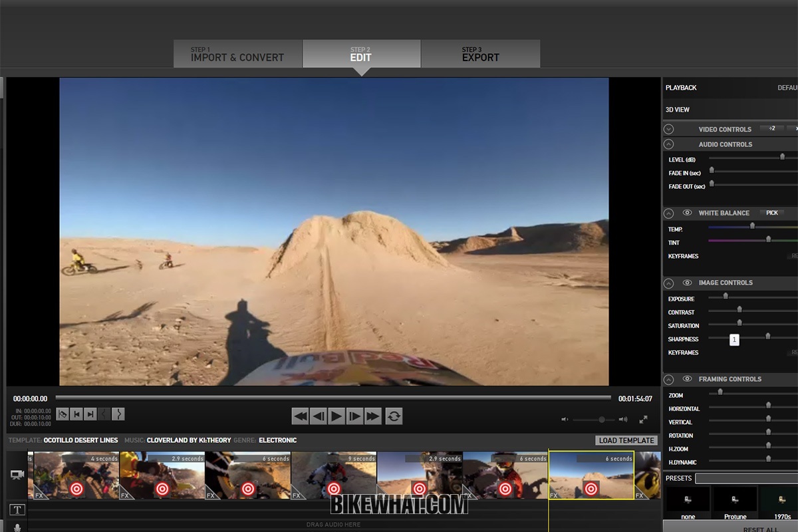Select the Step 2 Edit tab
The height and width of the screenshot is (532, 798).
point(361,54)
